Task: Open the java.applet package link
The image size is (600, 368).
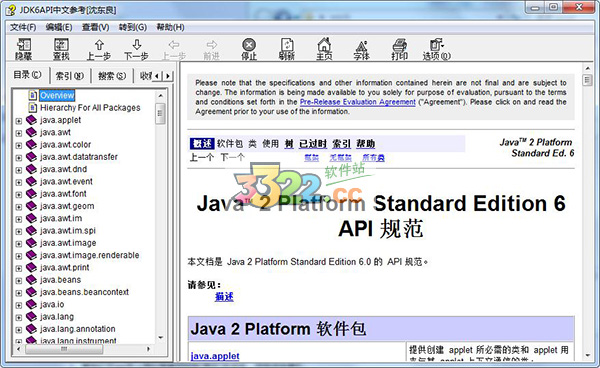Action: (215, 356)
